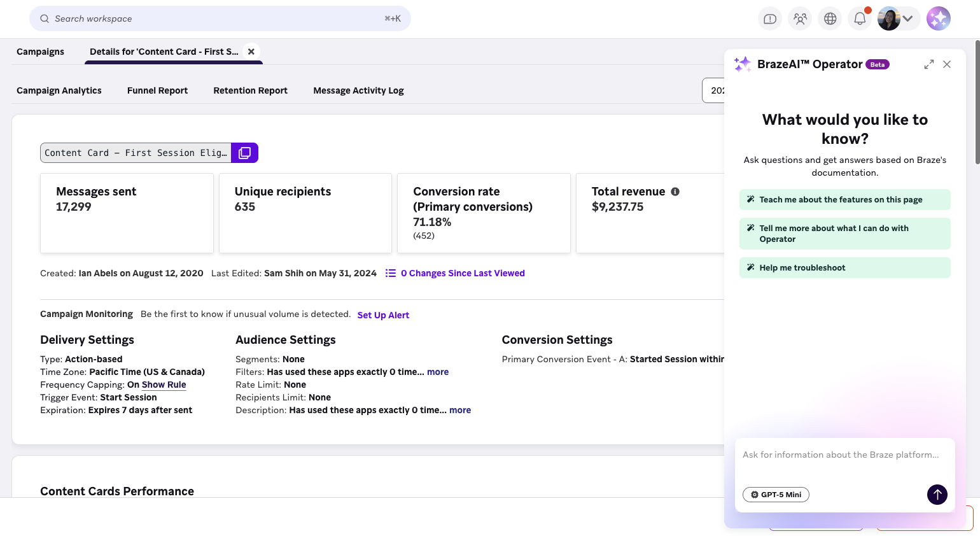980x536 pixels.
Task: Click the copy campaign name icon
Action: point(244,153)
